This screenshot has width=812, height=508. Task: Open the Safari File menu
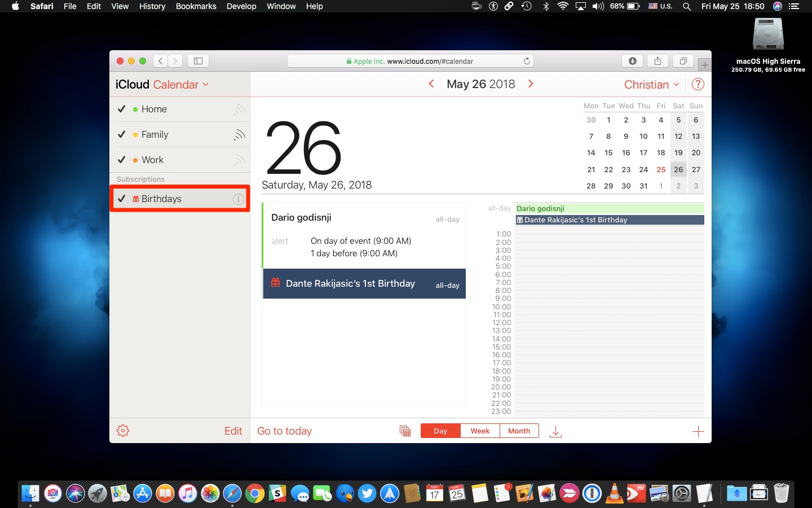pyautogui.click(x=70, y=6)
